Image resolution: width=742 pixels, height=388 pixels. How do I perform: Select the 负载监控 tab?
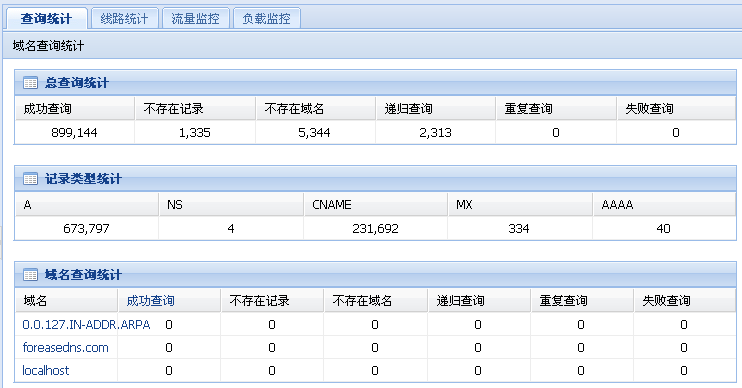click(266, 18)
